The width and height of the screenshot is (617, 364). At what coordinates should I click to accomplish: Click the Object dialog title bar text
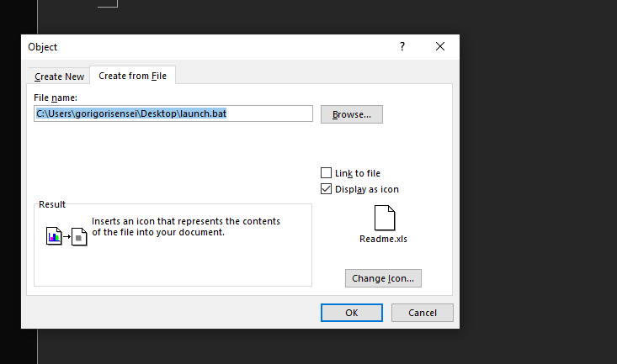tap(42, 47)
